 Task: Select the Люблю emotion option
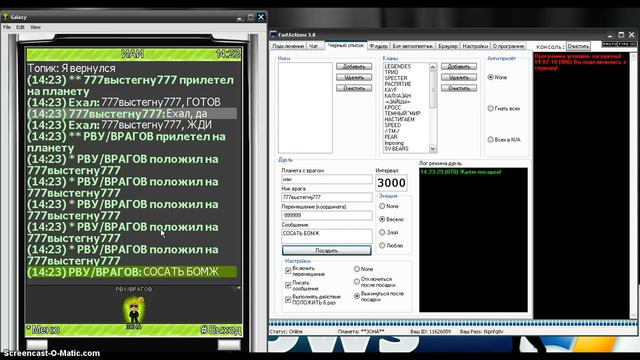(x=391, y=245)
